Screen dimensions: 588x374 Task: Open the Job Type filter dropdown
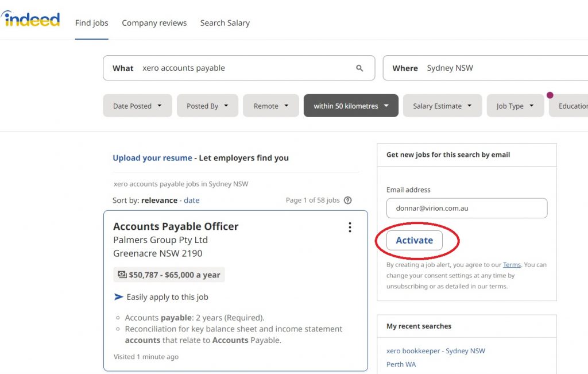pos(515,106)
